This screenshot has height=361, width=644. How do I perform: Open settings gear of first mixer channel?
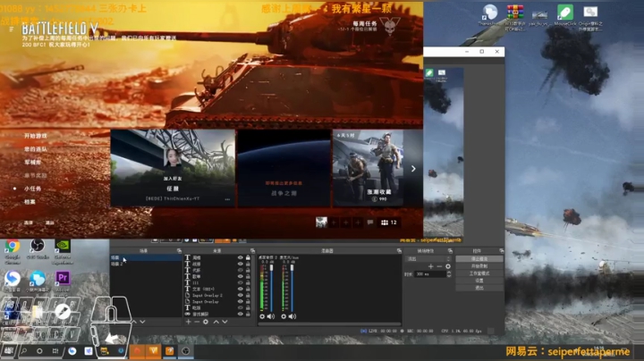262,316
